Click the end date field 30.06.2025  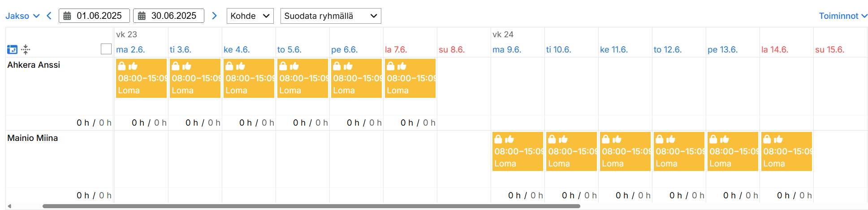coord(174,16)
